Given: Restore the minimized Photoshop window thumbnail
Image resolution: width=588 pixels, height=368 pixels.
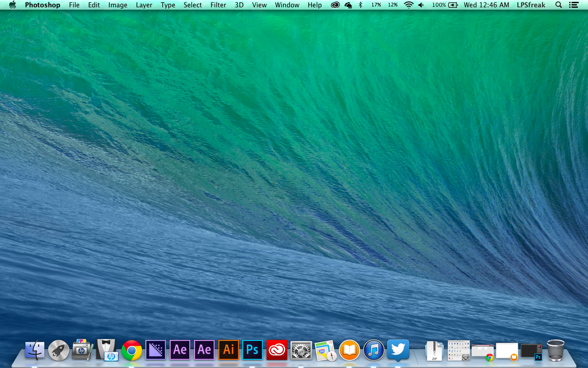Looking at the screenshot, I should tap(531, 352).
